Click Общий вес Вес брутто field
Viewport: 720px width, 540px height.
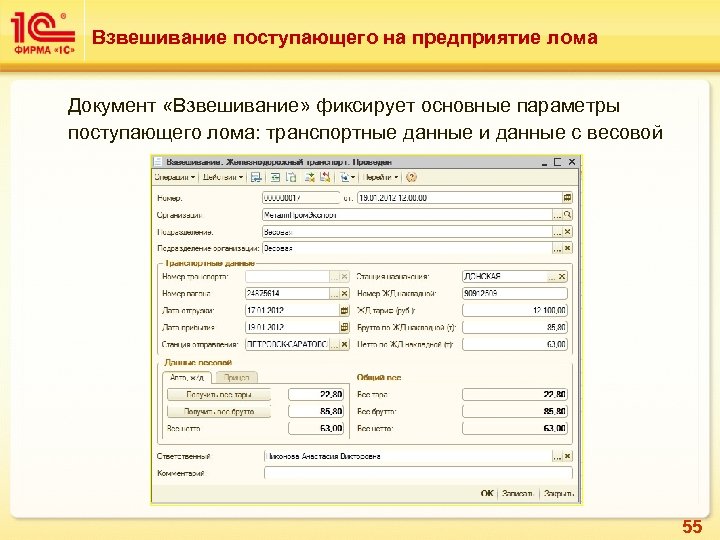(515, 411)
